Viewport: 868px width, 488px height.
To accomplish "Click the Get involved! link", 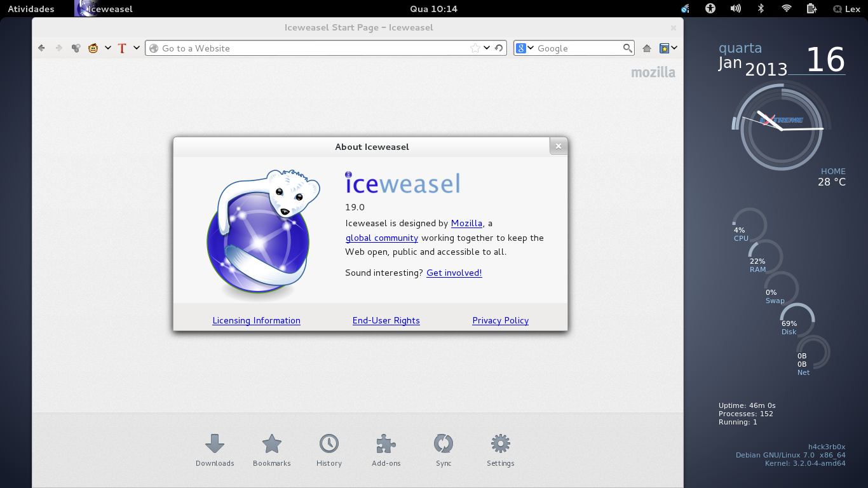I will (454, 273).
